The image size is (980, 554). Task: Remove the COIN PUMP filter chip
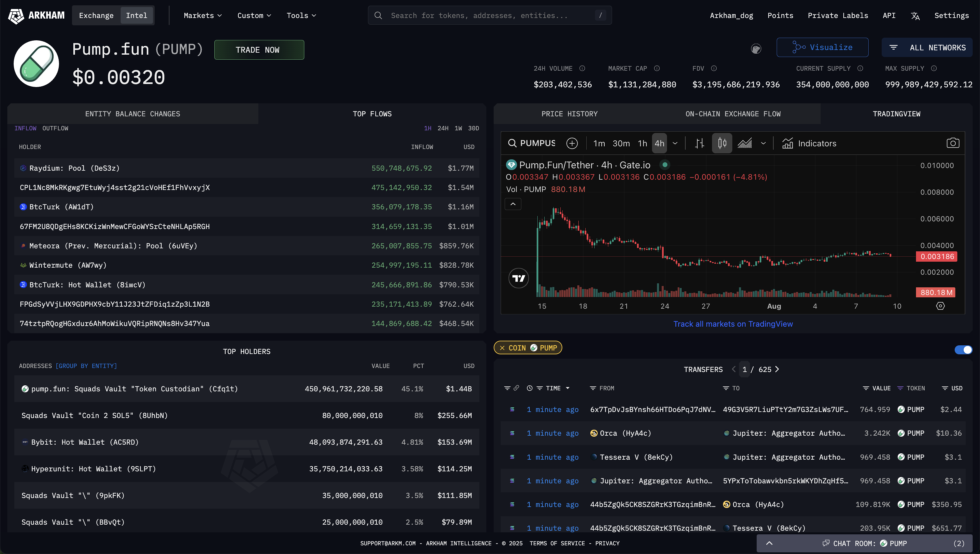[x=502, y=348]
